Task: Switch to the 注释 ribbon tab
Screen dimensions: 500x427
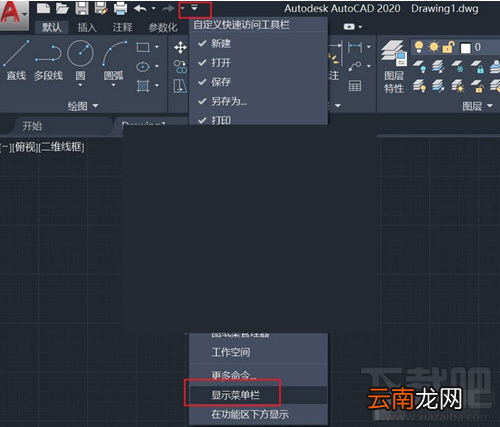Action: [122, 27]
